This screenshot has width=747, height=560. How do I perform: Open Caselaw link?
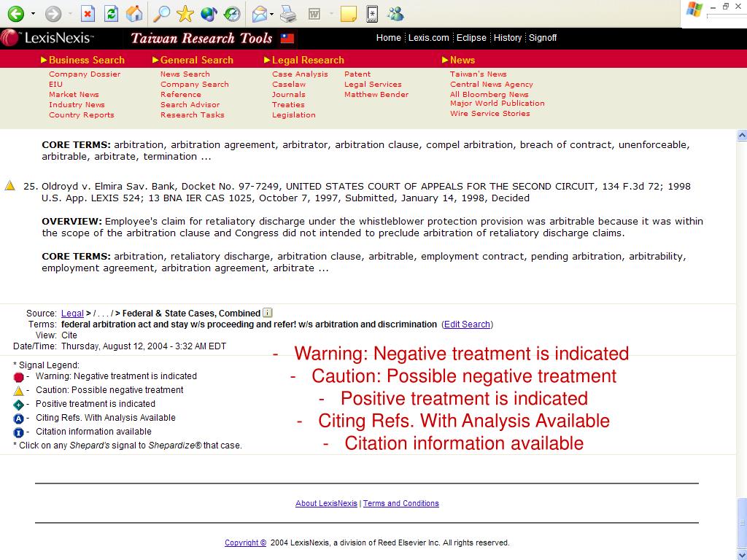pyautogui.click(x=289, y=85)
